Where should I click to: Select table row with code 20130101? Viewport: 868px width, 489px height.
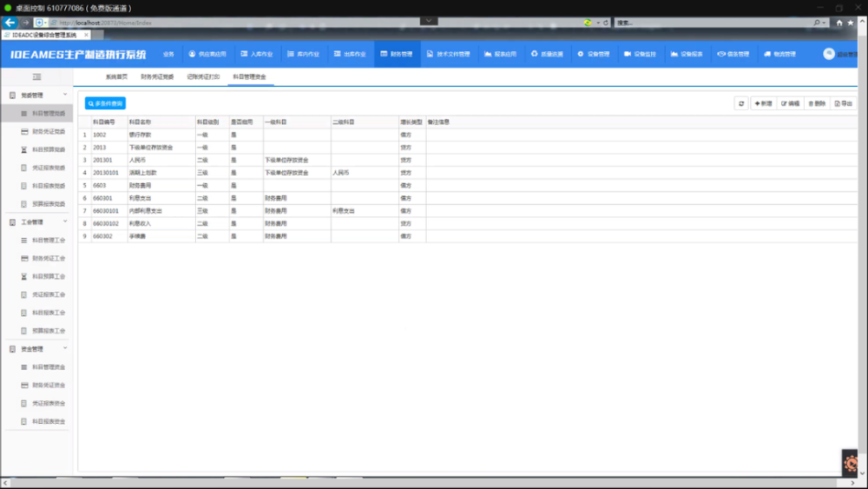tap(468, 173)
